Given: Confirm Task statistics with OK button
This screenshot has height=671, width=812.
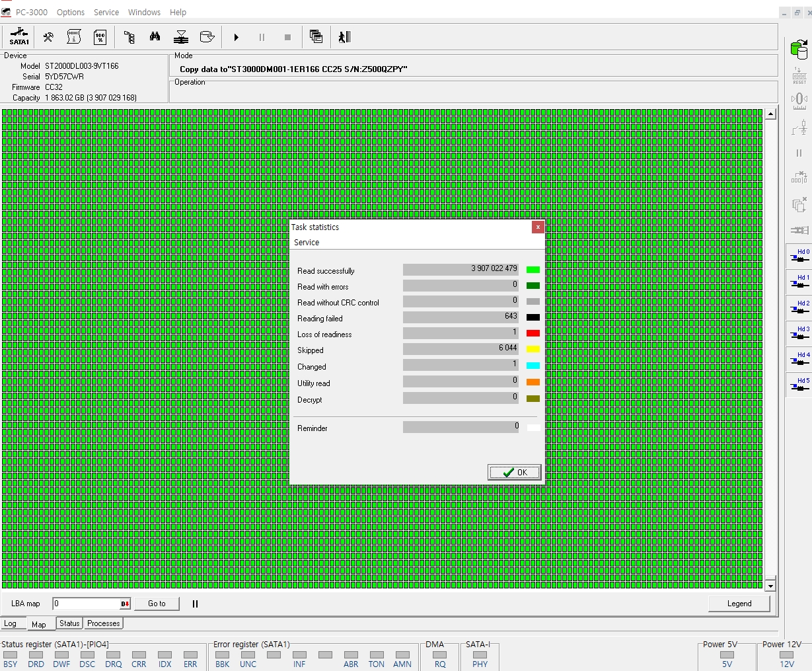Looking at the screenshot, I should tap(515, 472).
